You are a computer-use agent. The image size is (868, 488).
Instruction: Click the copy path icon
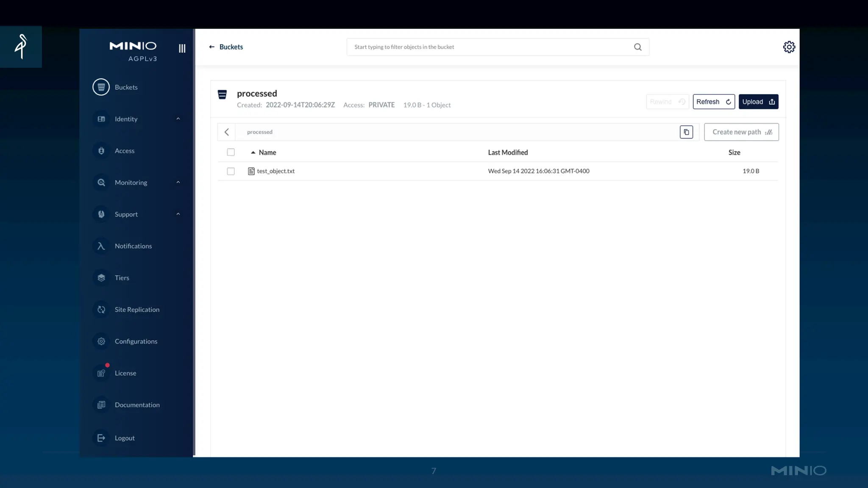(686, 132)
